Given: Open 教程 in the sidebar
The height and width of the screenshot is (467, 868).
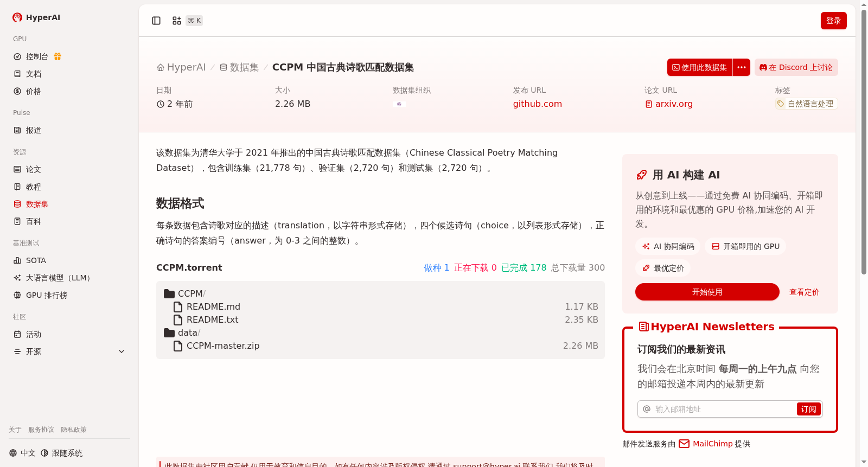Looking at the screenshot, I should (x=34, y=187).
